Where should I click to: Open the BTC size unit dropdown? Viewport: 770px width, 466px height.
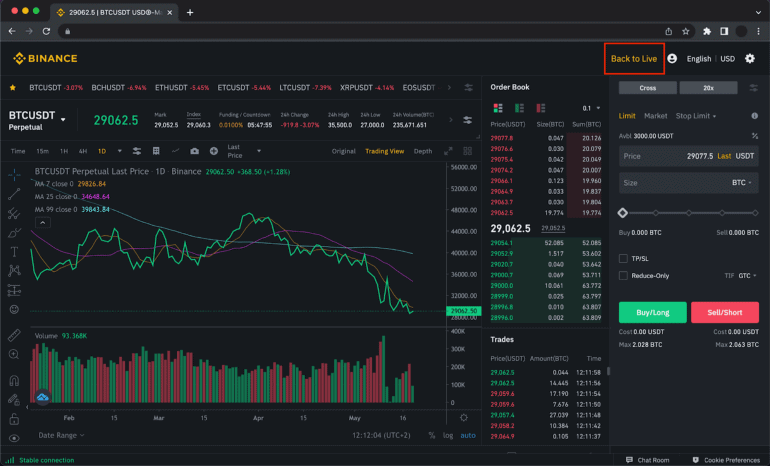click(742, 183)
